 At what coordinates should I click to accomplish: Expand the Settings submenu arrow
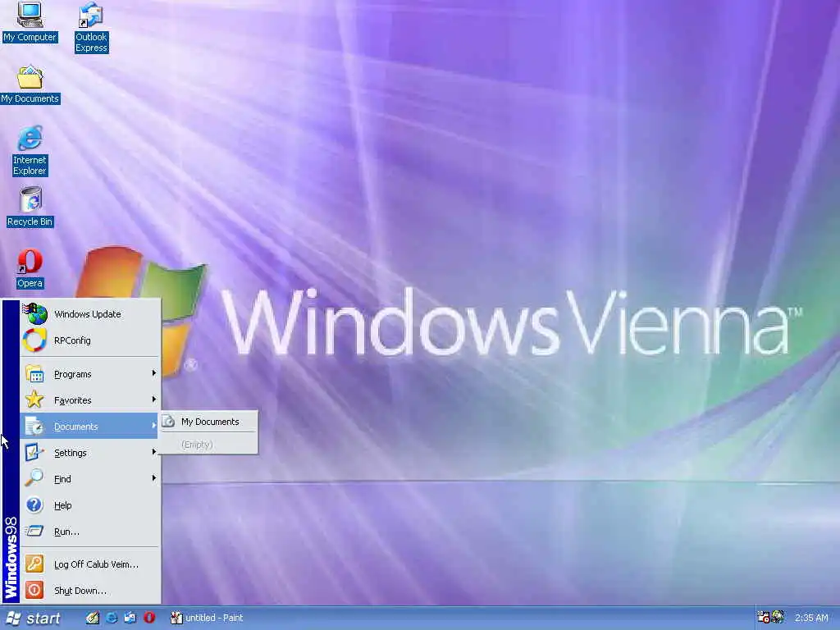point(153,452)
